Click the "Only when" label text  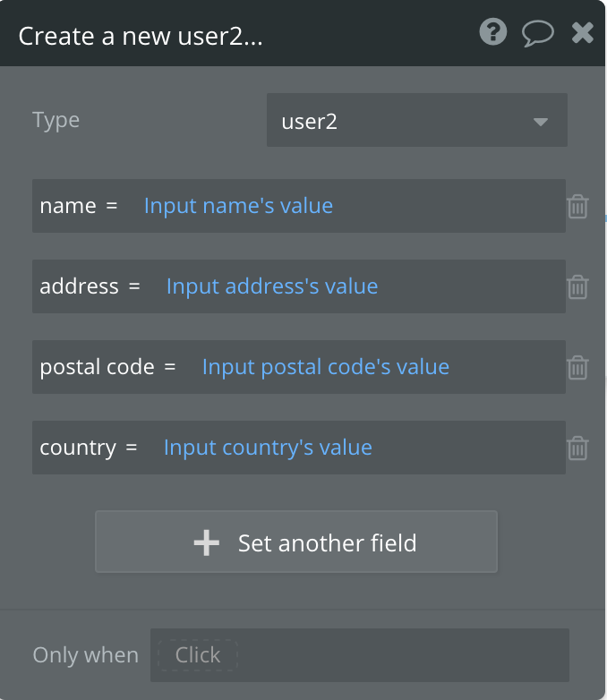[85, 655]
